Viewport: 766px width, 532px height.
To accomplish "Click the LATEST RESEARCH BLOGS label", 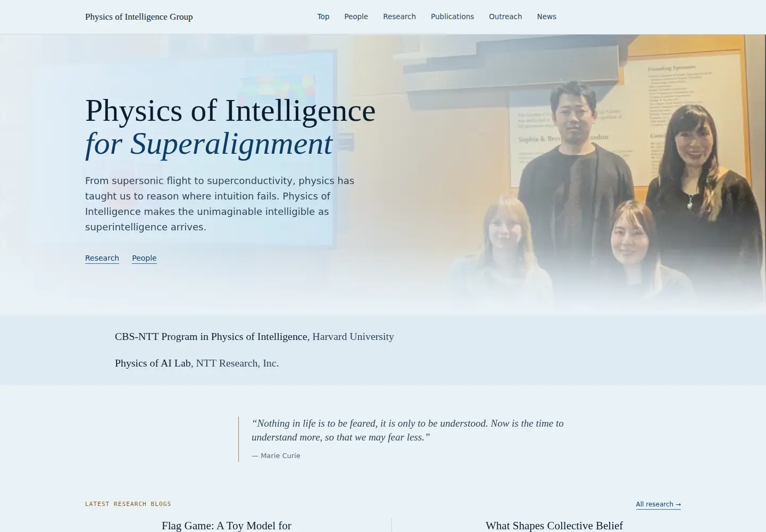I will pyautogui.click(x=128, y=504).
